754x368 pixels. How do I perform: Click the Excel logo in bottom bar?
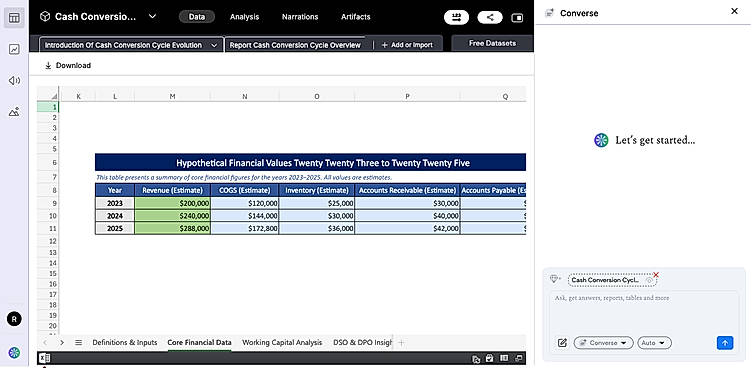click(44, 358)
